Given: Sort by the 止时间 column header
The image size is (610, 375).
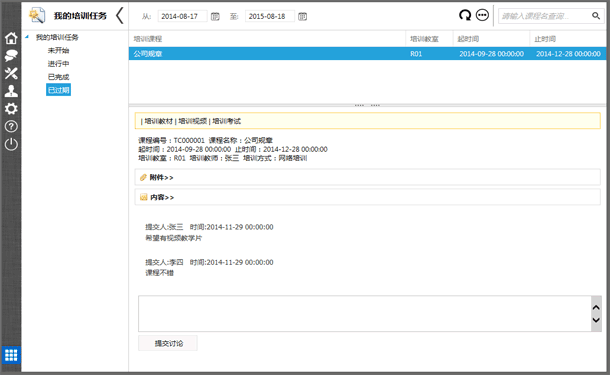Looking at the screenshot, I should coord(568,39).
